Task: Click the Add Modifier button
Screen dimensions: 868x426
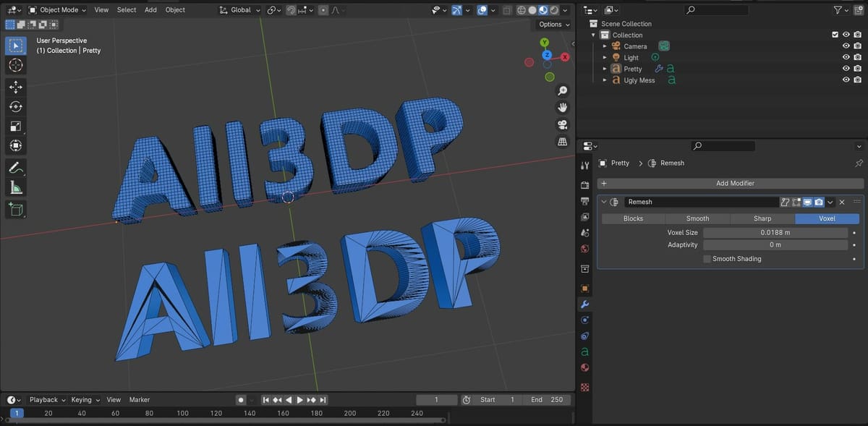Action: point(731,184)
